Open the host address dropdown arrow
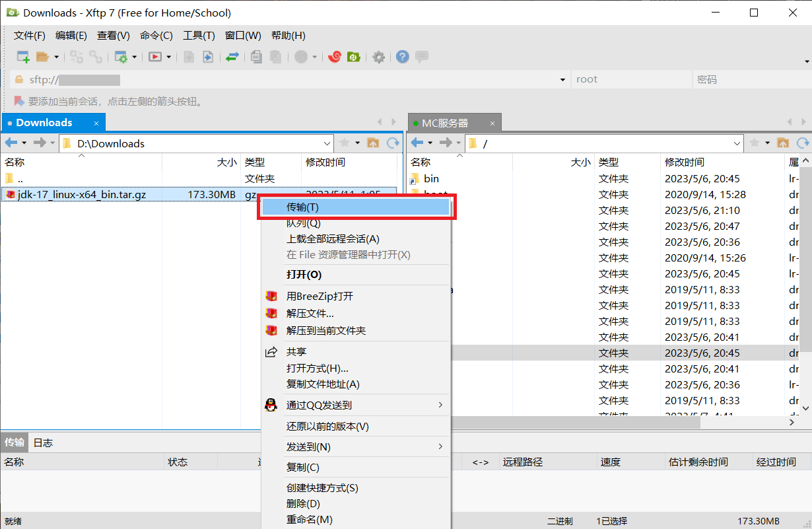This screenshot has height=529, width=812. coord(562,80)
